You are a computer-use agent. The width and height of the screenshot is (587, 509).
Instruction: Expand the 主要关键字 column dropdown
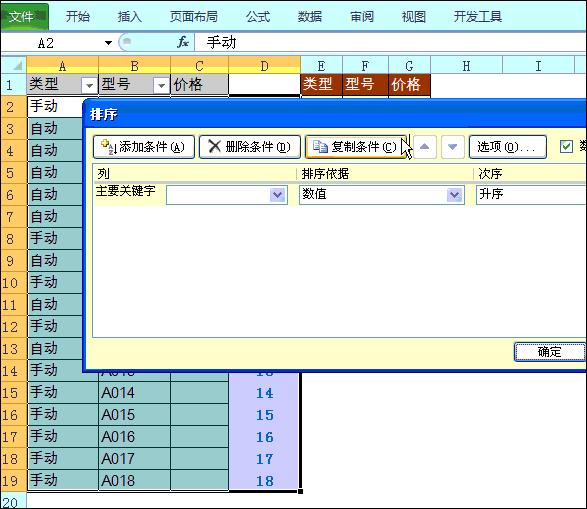pyautogui.click(x=277, y=195)
